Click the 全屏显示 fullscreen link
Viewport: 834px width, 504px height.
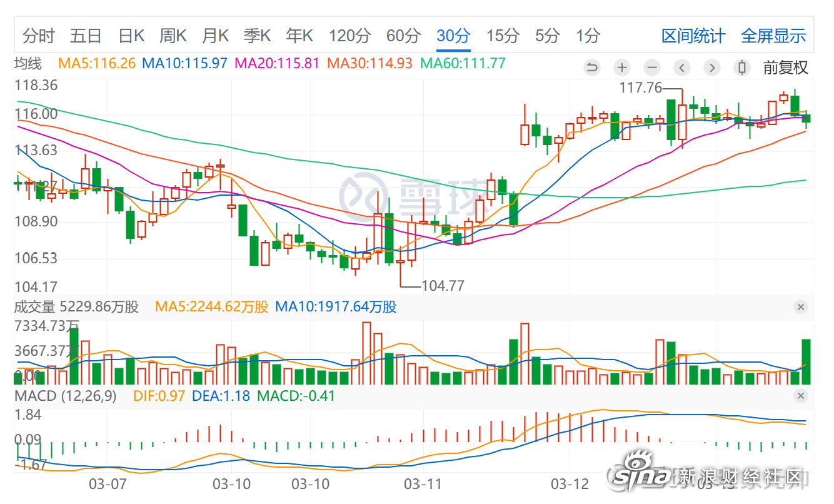[x=773, y=36]
